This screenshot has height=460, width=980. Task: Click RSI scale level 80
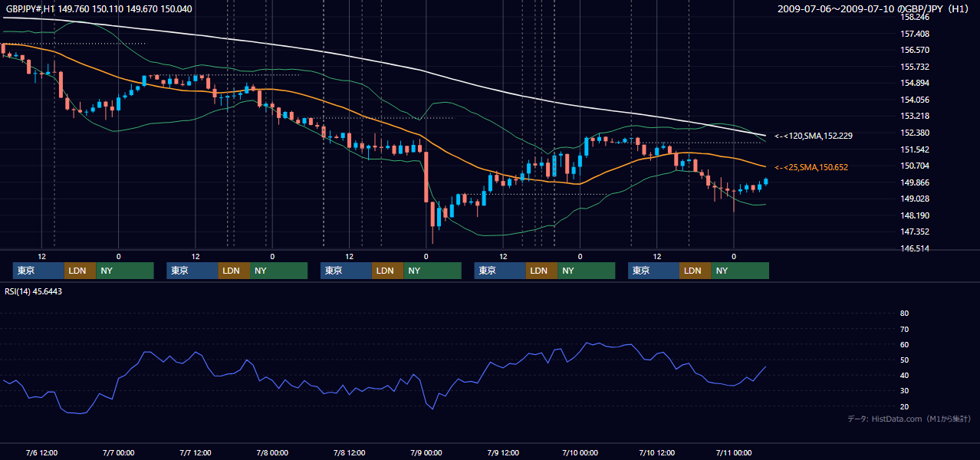point(904,314)
